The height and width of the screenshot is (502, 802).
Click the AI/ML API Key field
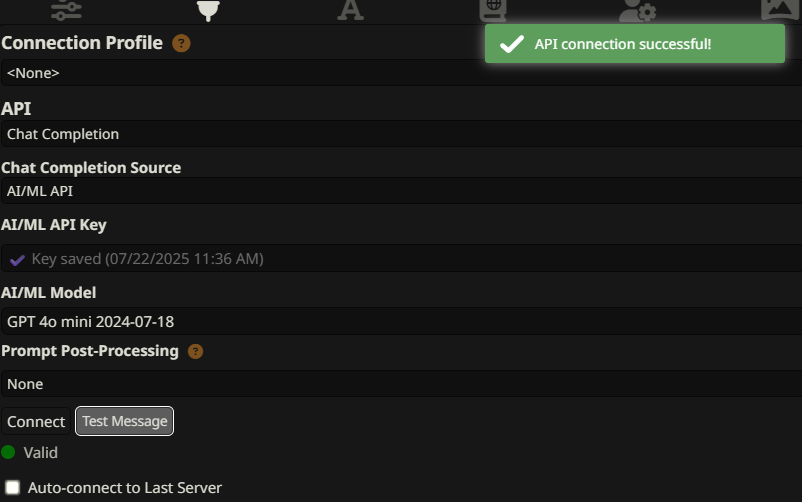pos(400,259)
